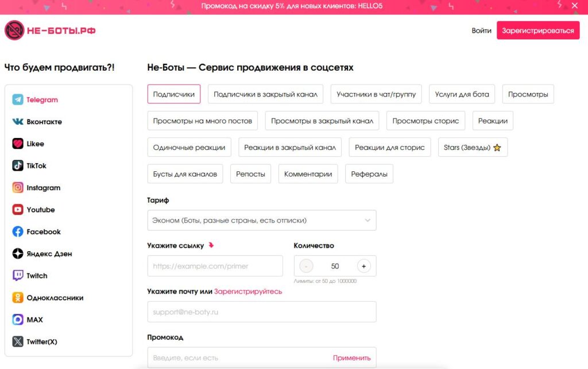Image resolution: width=588 pixels, height=369 pixels.
Task: Open TikTok label in sidebar
Action: [36, 166]
